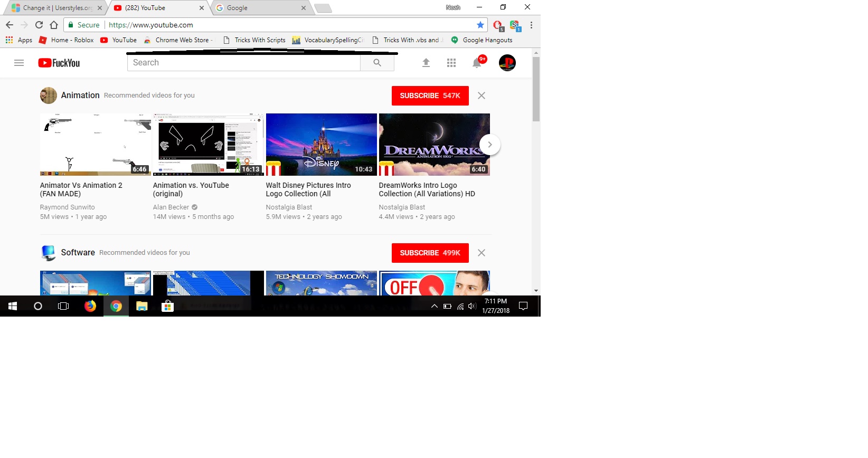
Task: Dismiss the Animation recommendations section
Action: click(x=482, y=96)
